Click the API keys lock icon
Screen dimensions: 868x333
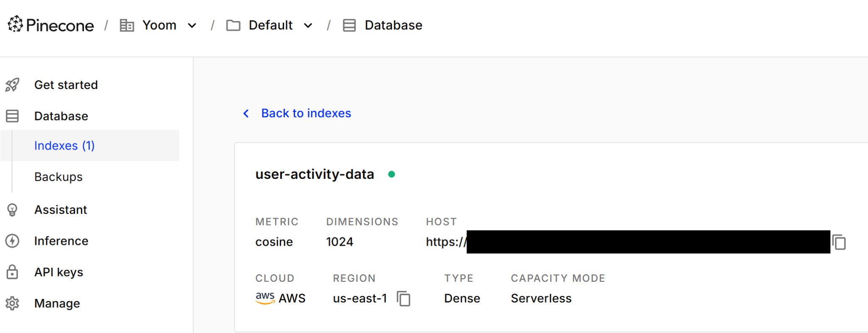tap(12, 272)
